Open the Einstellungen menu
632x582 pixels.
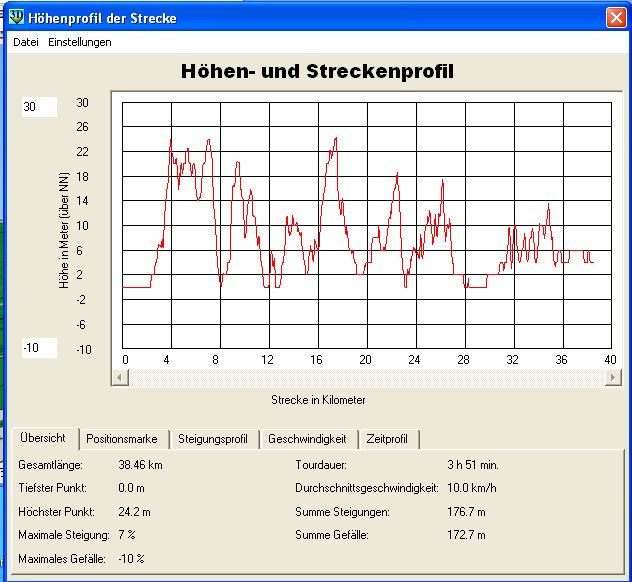pyautogui.click(x=80, y=42)
